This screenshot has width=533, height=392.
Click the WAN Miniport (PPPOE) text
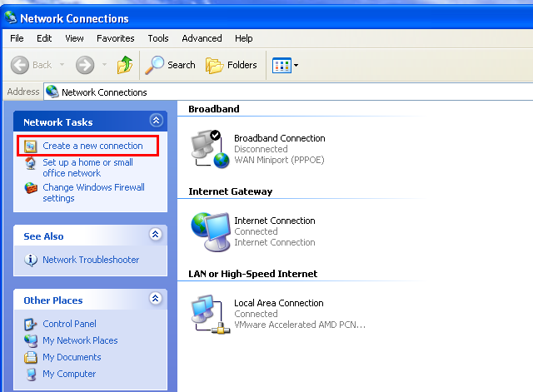click(279, 160)
